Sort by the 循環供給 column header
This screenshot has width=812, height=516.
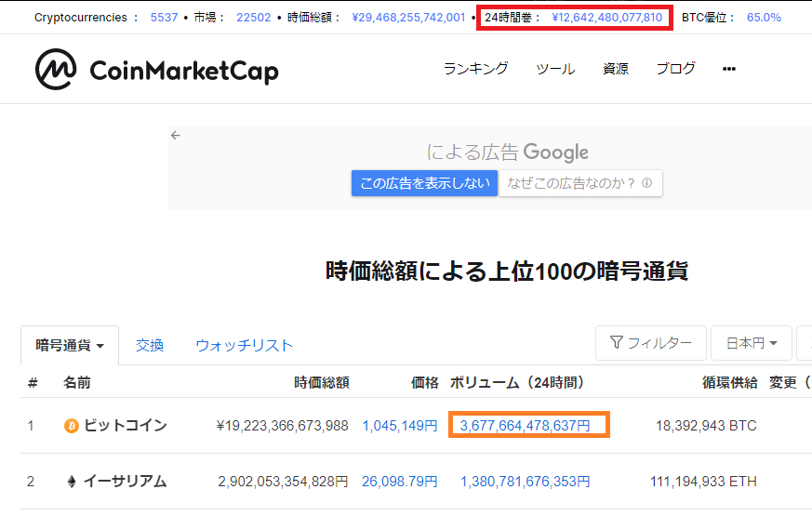click(729, 382)
